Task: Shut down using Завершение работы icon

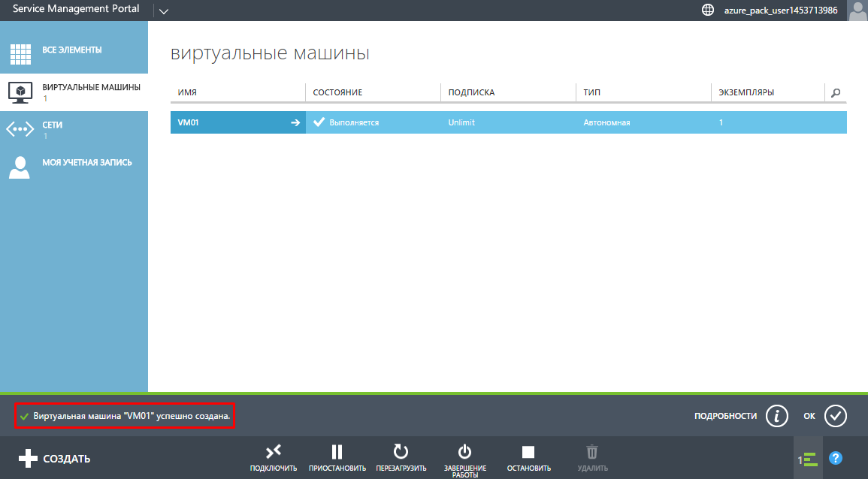Action: [464, 452]
